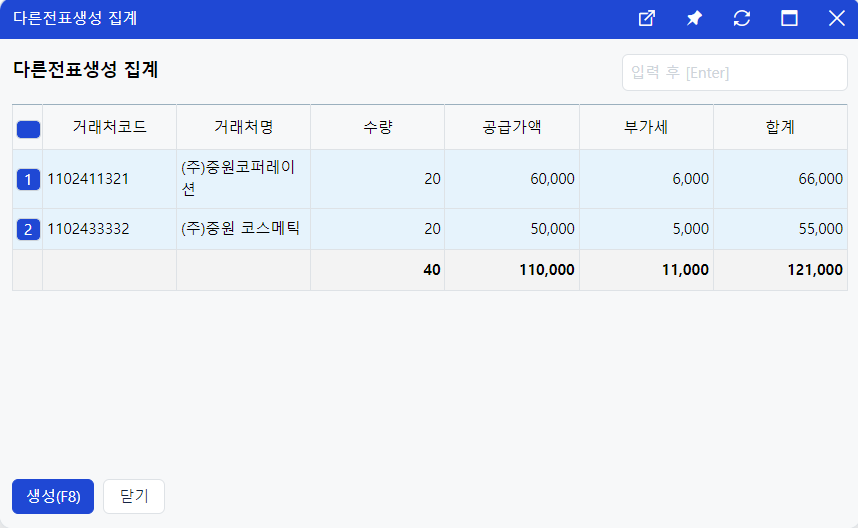The width and height of the screenshot is (858, 528).
Task: Click the VAT total 11,000
Action: (x=646, y=270)
